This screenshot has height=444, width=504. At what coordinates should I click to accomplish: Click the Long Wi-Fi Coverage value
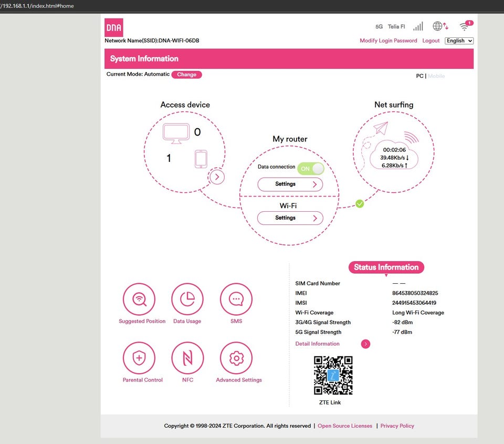coord(418,313)
